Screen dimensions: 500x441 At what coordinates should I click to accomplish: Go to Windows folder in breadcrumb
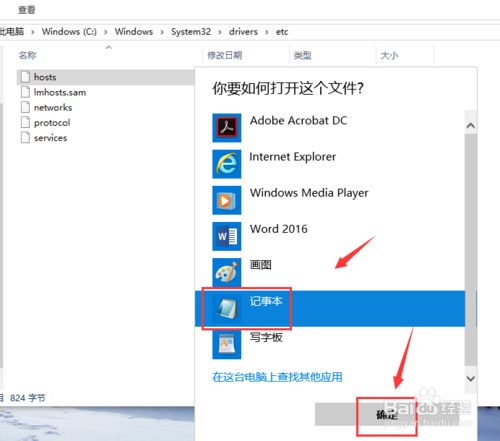[x=134, y=32]
